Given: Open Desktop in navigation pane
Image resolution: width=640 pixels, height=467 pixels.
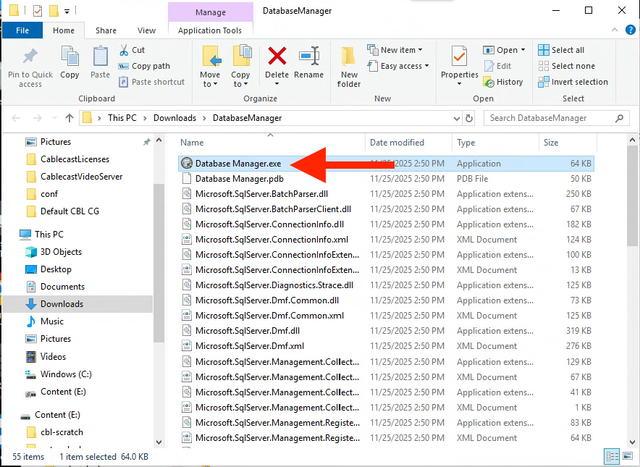Looking at the screenshot, I should point(56,269).
